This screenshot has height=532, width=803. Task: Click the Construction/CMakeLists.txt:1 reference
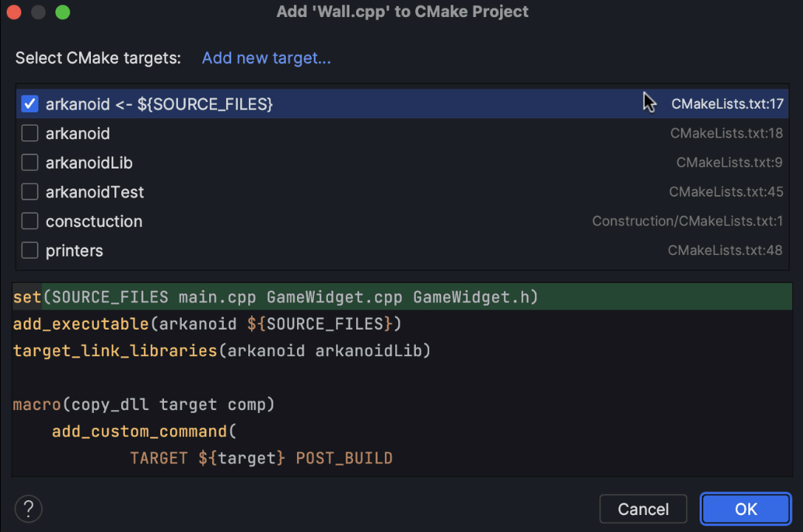click(x=687, y=221)
